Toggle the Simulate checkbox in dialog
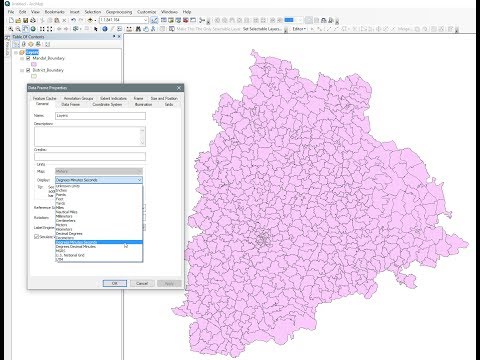This screenshot has width=480, height=360. 37,237
